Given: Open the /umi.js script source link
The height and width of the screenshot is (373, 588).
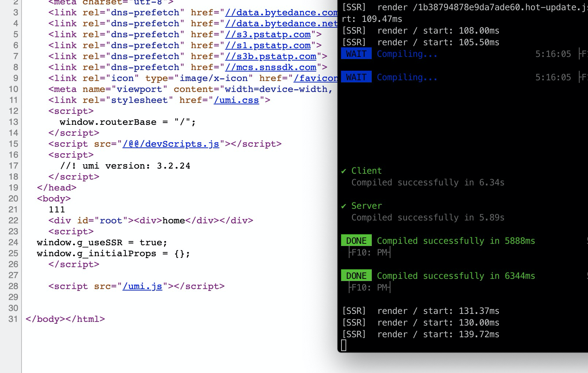Looking at the screenshot, I should (x=142, y=286).
